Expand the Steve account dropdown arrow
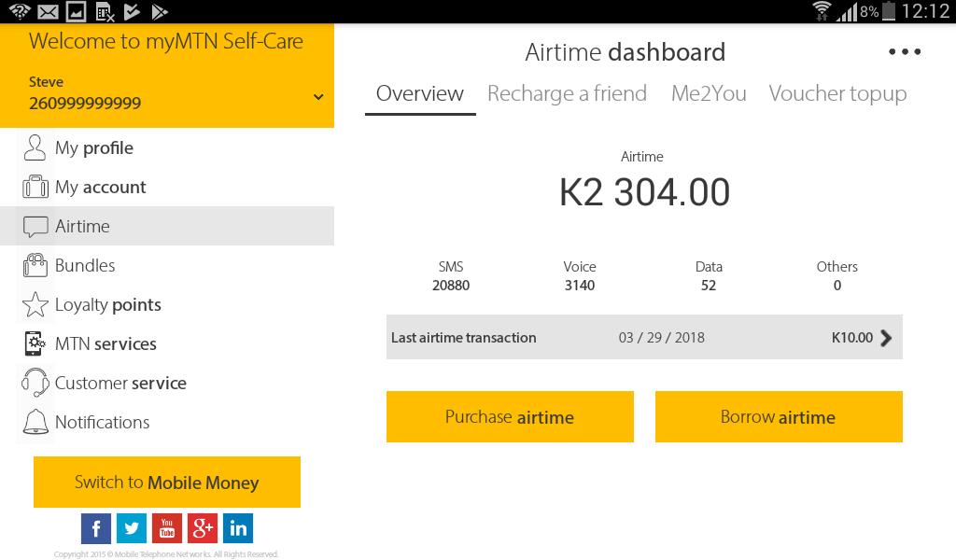Viewport: 956px width, 560px height. click(318, 97)
